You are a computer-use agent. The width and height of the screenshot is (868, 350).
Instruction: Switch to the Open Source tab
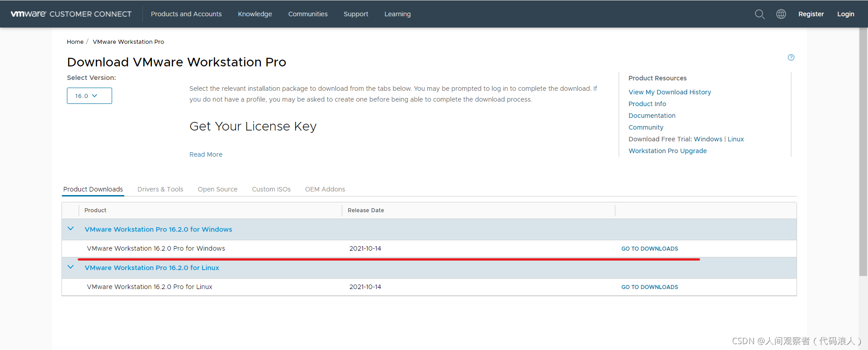[x=217, y=189]
